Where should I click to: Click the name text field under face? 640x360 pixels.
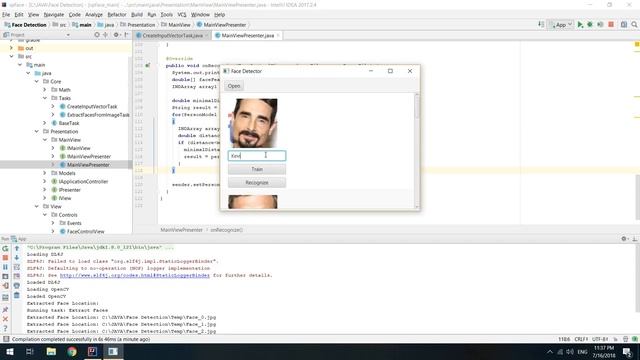(x=257, y=156)
